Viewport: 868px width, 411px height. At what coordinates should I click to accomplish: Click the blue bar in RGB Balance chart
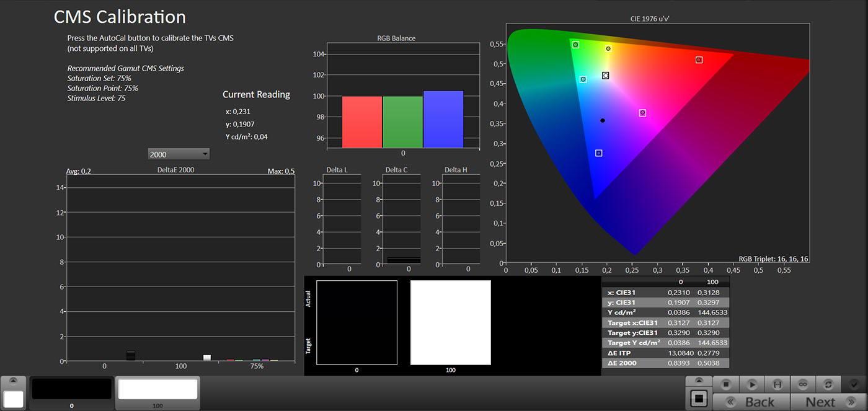[443, 119]
